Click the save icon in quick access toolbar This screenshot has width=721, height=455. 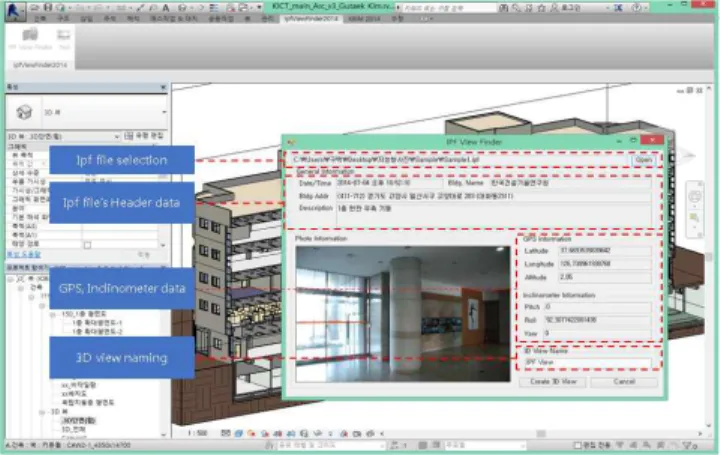pyautogui.click(x=48, y=7)
